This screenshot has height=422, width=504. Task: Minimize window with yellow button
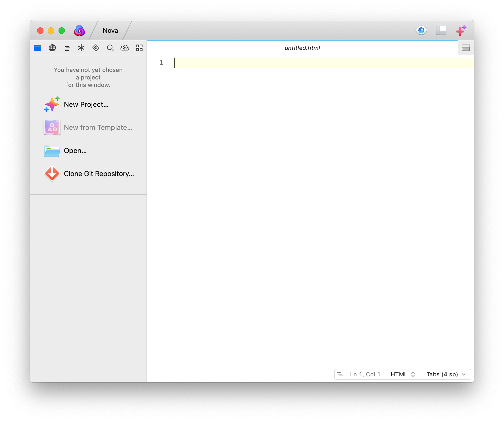coord(51,31)
